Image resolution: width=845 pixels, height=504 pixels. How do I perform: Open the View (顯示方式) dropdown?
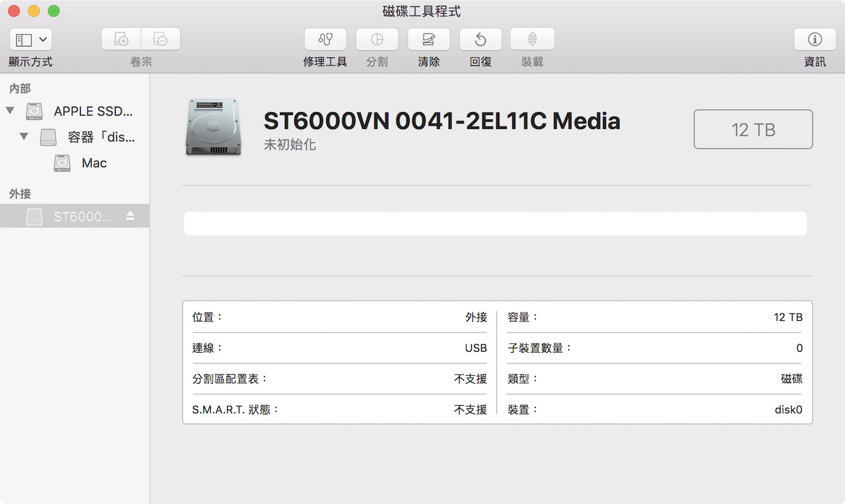click(31, 40)
